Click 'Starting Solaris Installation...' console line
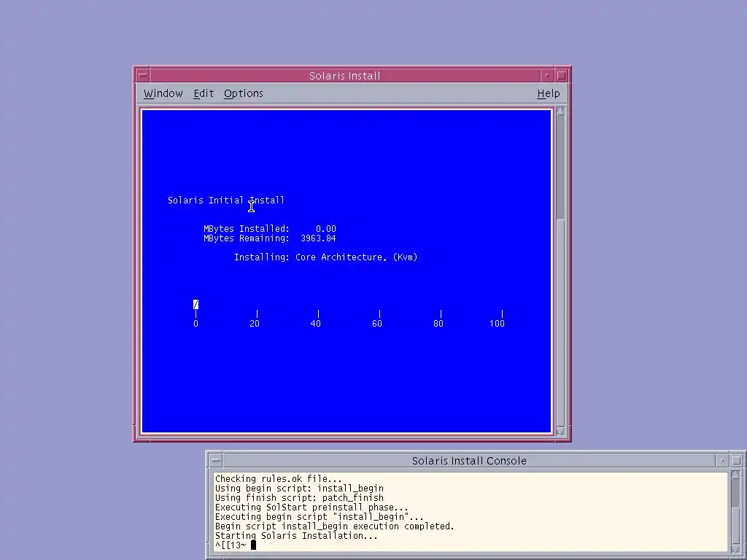The width and height of the screenshot is (747, 560). point(296,536)
